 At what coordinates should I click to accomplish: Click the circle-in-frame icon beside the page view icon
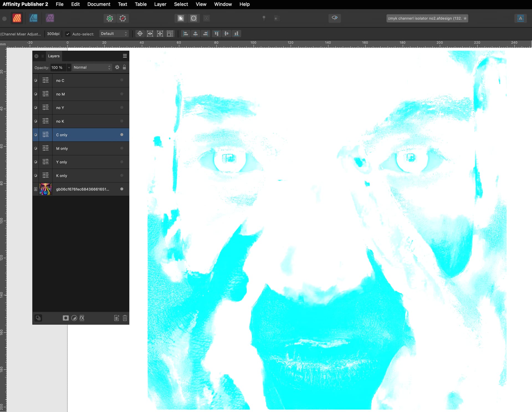(x=194, y=18)
